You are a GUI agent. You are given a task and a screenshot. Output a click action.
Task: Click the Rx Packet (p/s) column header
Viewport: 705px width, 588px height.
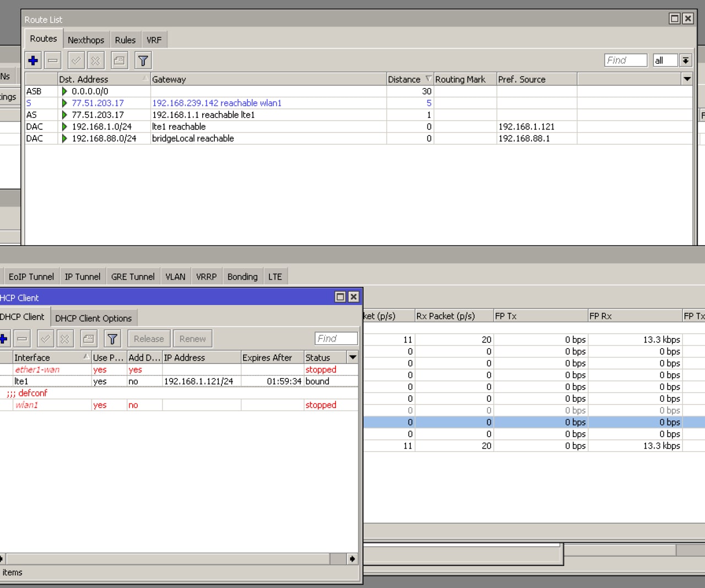454,316
